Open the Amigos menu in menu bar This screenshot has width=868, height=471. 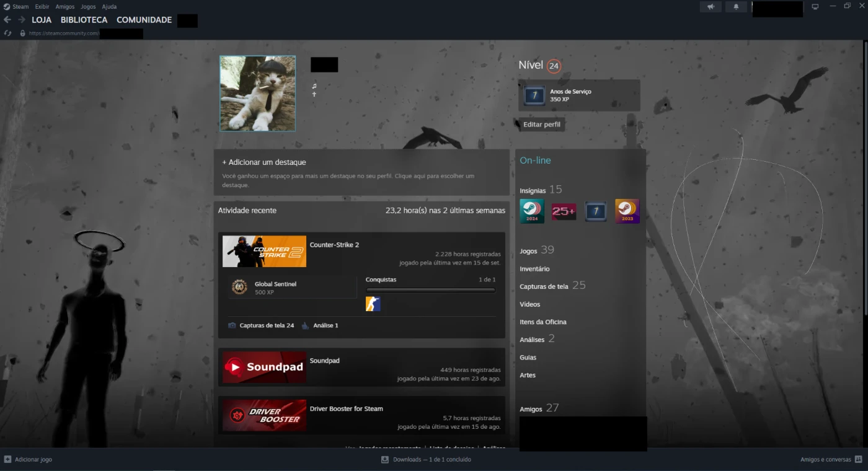click(x=65, y=6)
